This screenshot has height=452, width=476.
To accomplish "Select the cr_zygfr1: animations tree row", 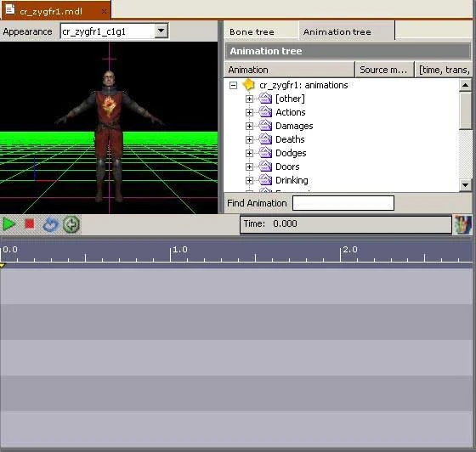I will click(303, 85).
